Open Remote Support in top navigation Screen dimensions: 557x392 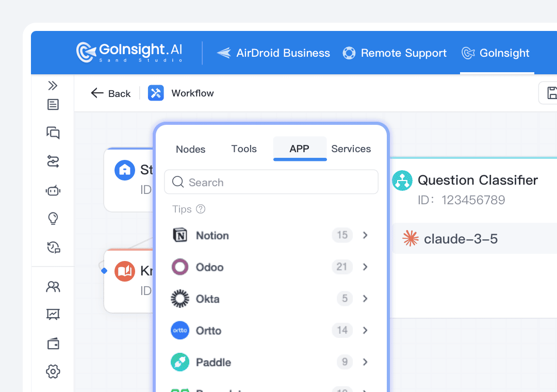(395, 53)
